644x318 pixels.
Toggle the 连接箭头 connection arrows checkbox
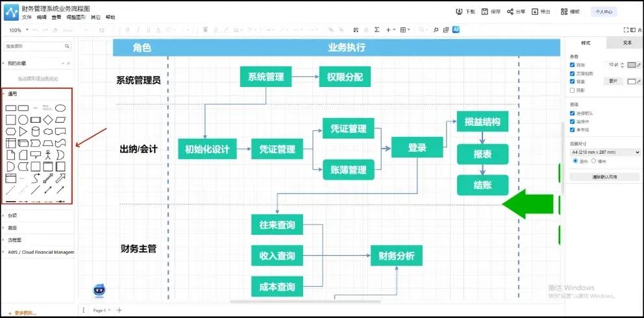coord(573,113)
